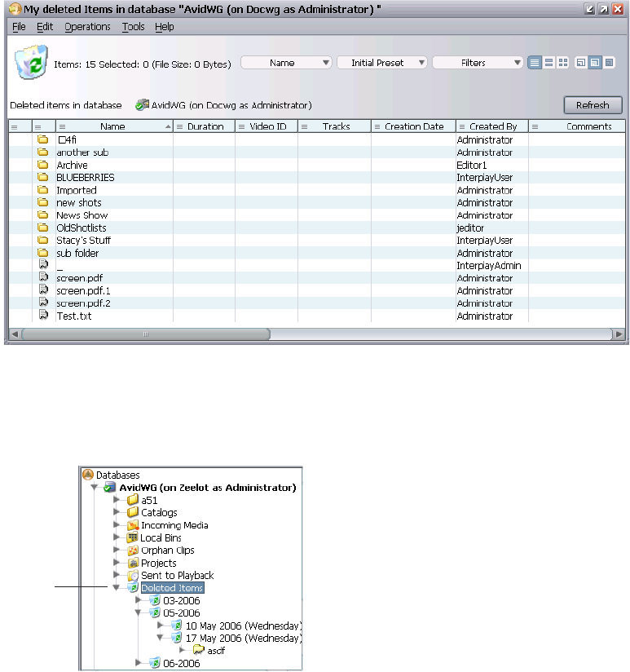Expand the 10 May 2006 (Wednesday) node

pyautogui.click(x=160, y=625)
